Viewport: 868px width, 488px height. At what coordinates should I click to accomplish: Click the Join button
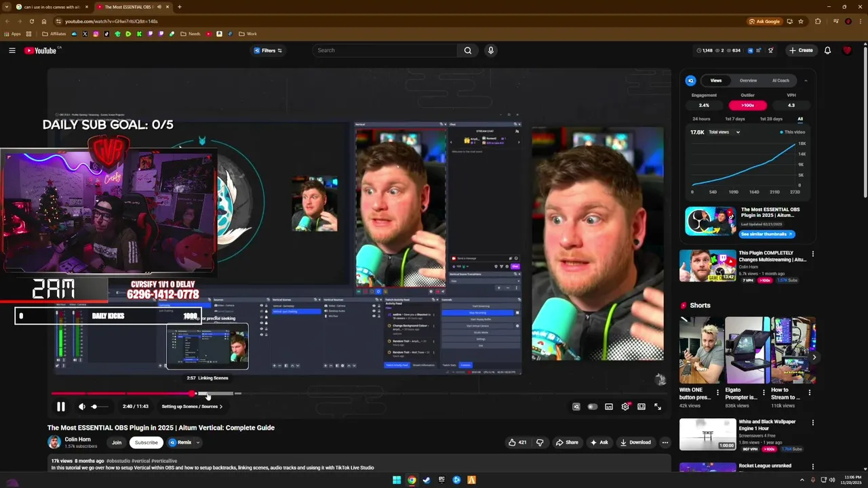(117, 443)
